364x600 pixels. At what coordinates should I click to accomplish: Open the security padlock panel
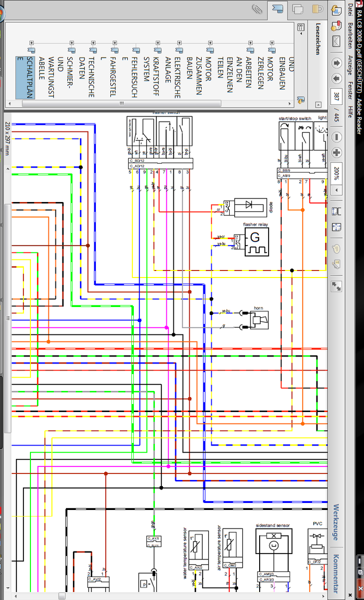point(318,8)
